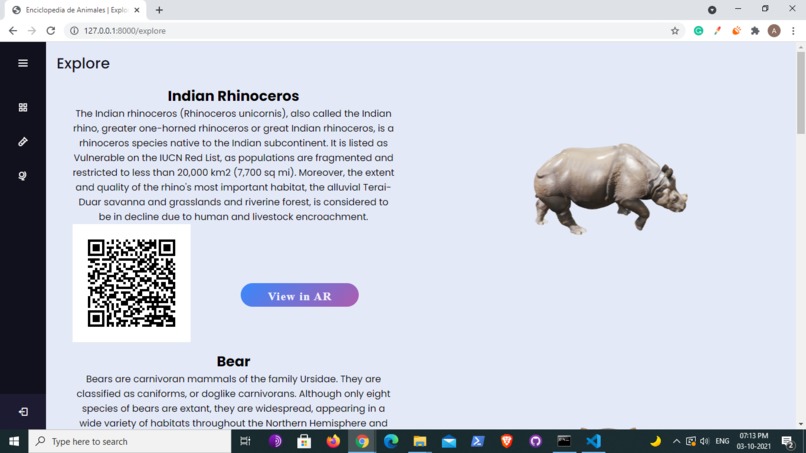Screen dimensions: 806x453
Task: Open GitHub Desktop from taskbar
Action: click(x=536, y=441)
